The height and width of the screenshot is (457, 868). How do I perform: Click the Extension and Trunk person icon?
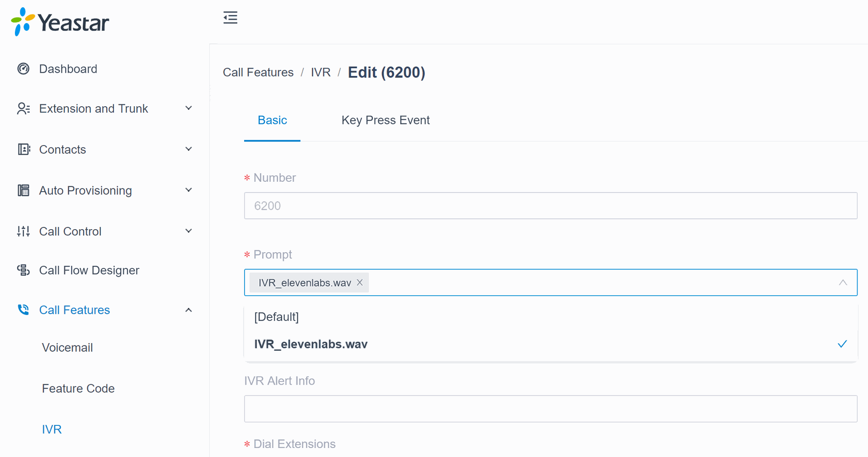[x=24, y=108]
